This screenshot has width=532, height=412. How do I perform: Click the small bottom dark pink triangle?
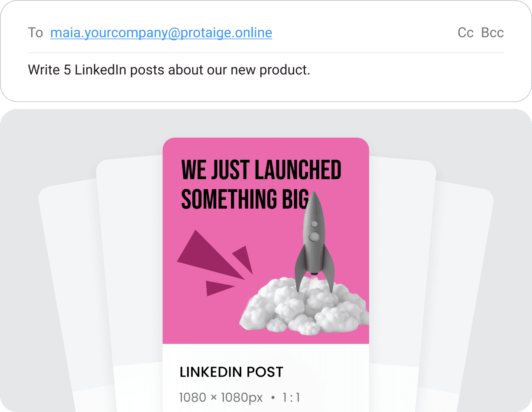(217, 287)
